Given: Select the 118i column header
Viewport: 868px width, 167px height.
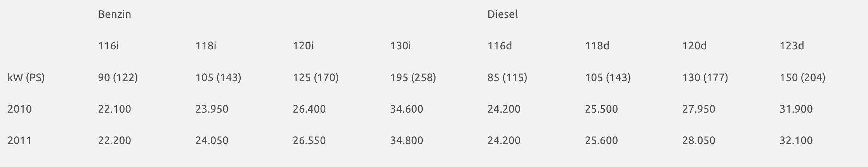Looking at the screenshot, I should click(x=206, y=46).
